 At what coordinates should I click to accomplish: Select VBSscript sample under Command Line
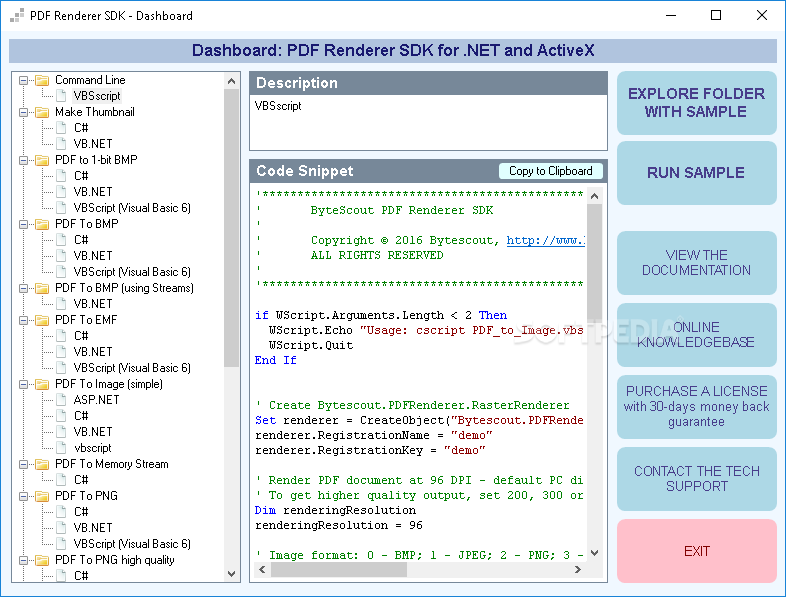pyautogui.click(x=97, y=96)
